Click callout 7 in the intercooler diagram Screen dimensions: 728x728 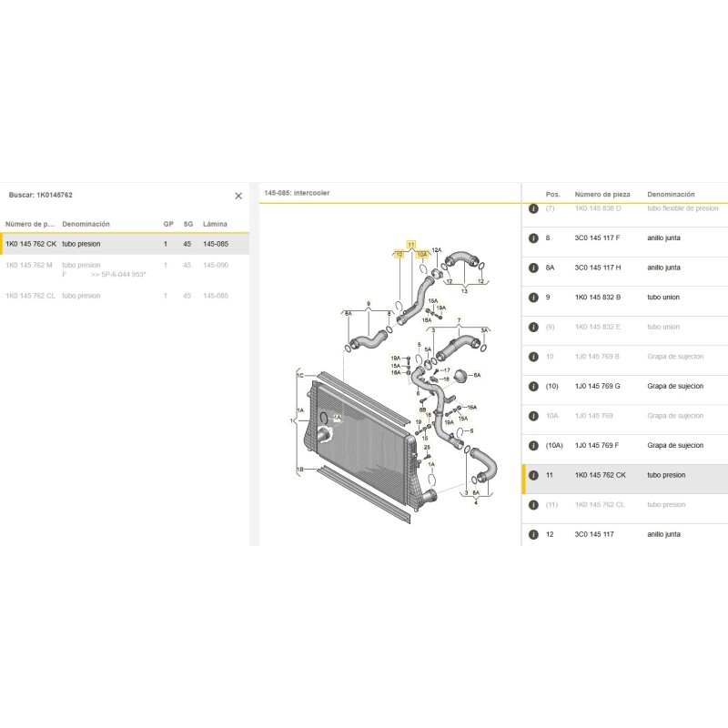click(460, 320)
